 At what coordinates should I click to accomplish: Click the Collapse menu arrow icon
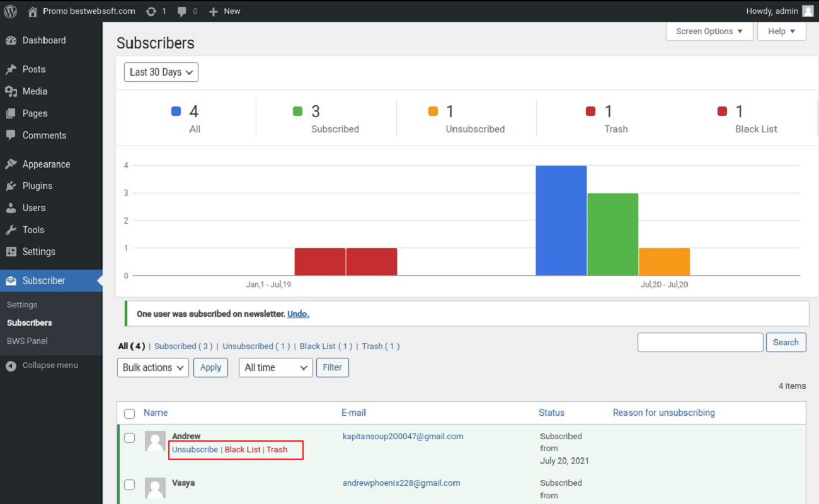pos(11,365)
